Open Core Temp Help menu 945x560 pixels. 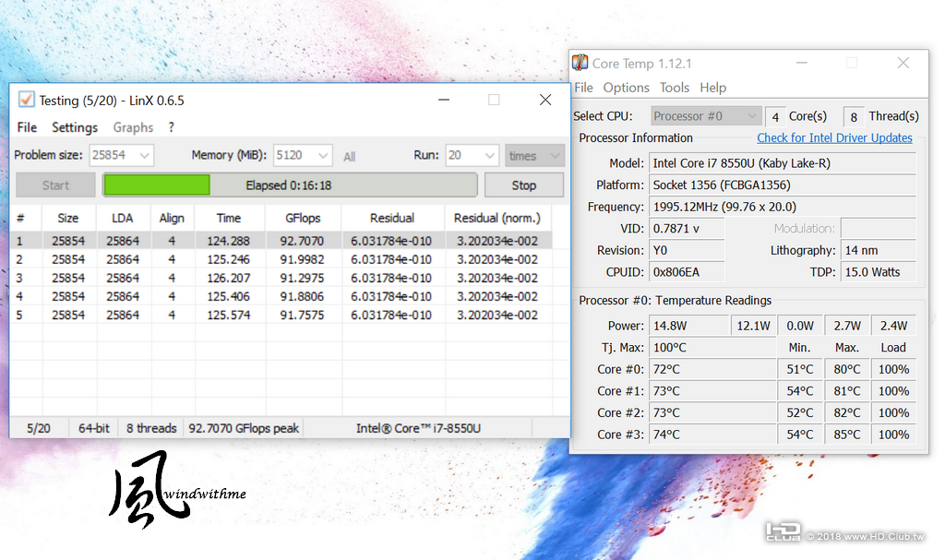point(713,88)
